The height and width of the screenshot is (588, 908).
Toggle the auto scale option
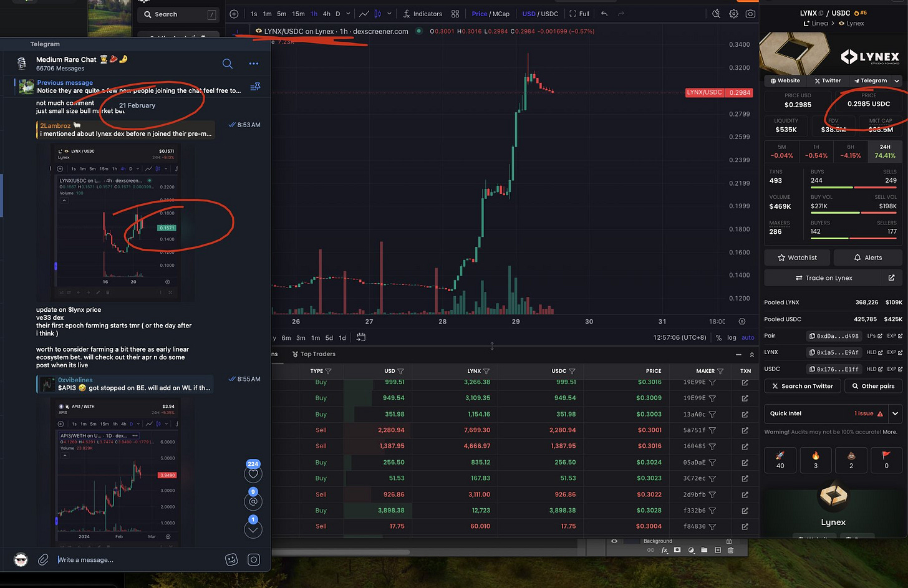click(748, 338)
